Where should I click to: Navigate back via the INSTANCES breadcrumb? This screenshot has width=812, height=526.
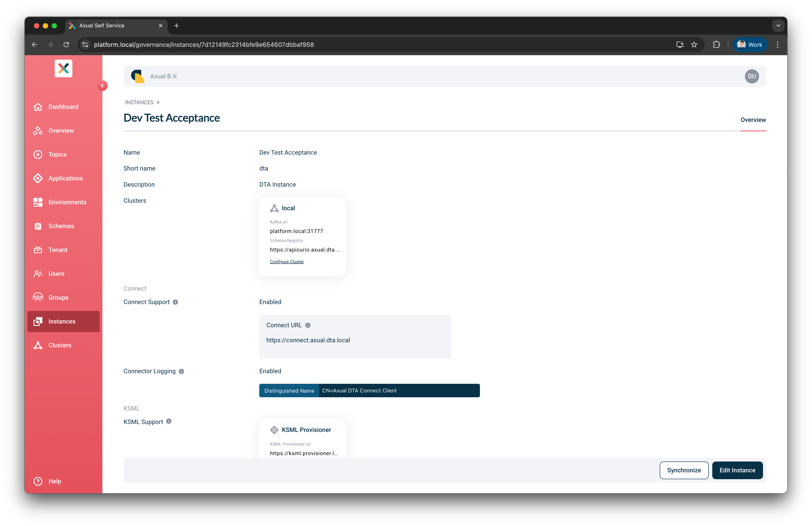click(139, 102)
